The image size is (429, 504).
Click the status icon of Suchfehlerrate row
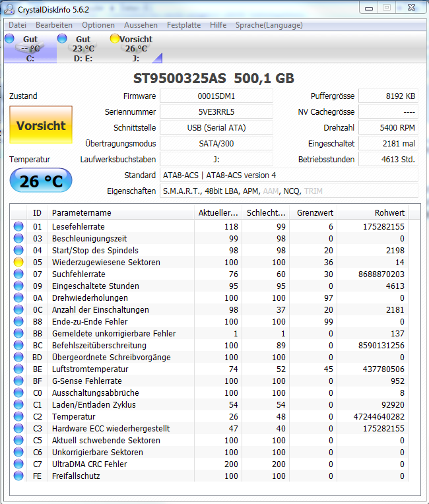click(x=18, y=274)
